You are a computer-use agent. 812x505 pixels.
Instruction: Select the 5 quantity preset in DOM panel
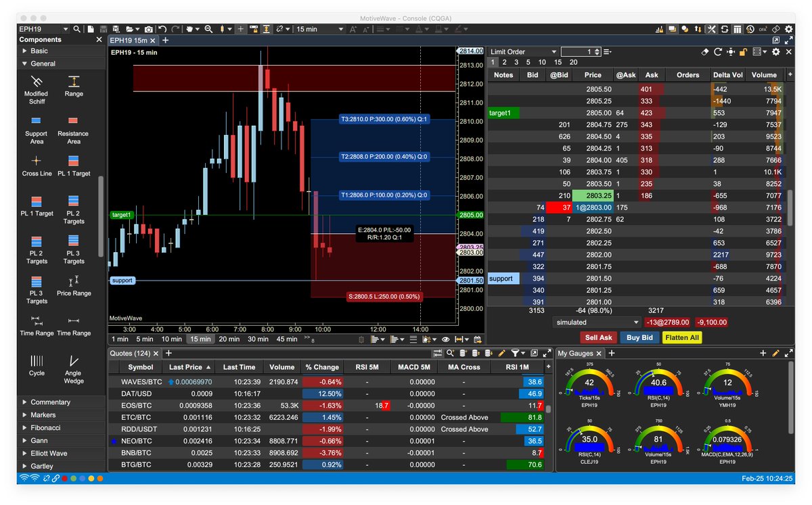click(528, 62)
